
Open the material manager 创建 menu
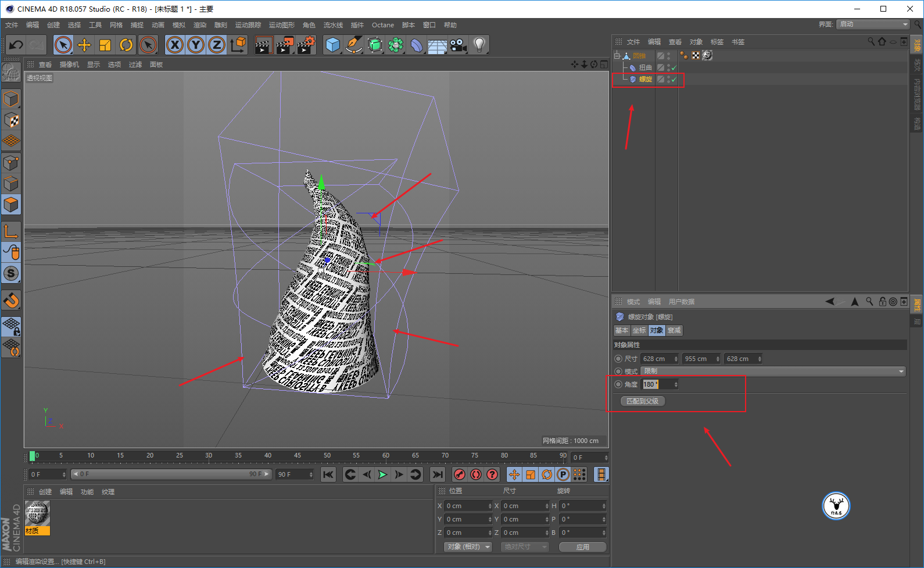(x=45, y=492)
